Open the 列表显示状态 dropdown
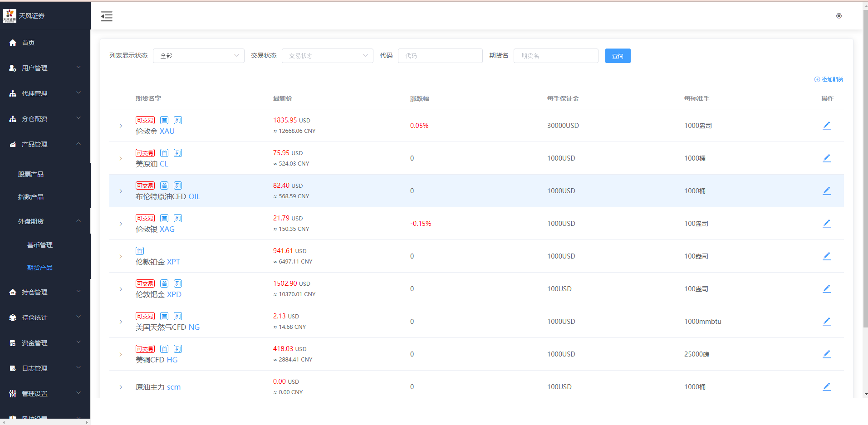Screen dimensions: 868x425 (x=198, y=56)
